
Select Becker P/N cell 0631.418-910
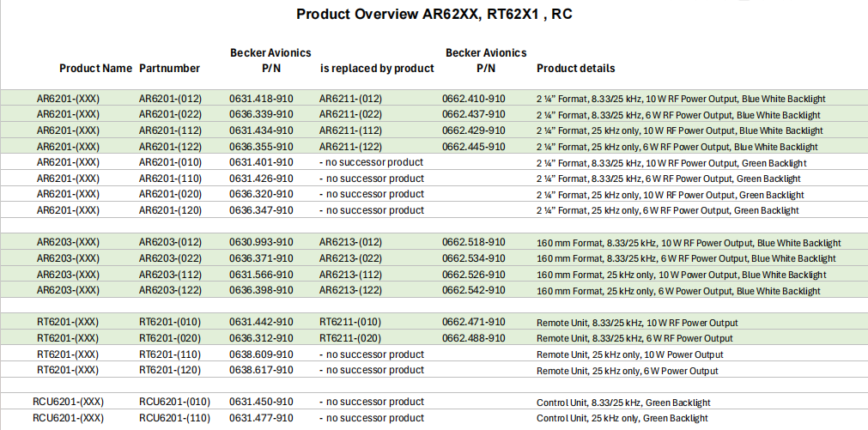coord(261,99)
